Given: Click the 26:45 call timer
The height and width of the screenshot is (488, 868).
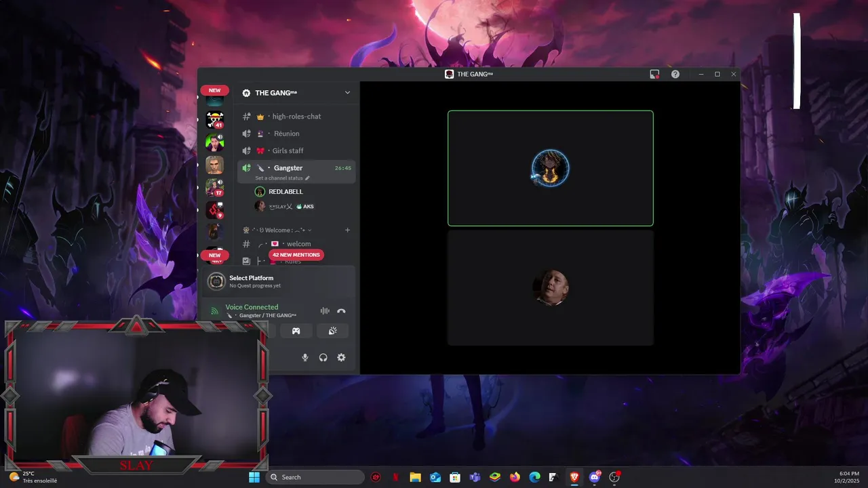Looking at the screenshot, I should coord(343,168).
